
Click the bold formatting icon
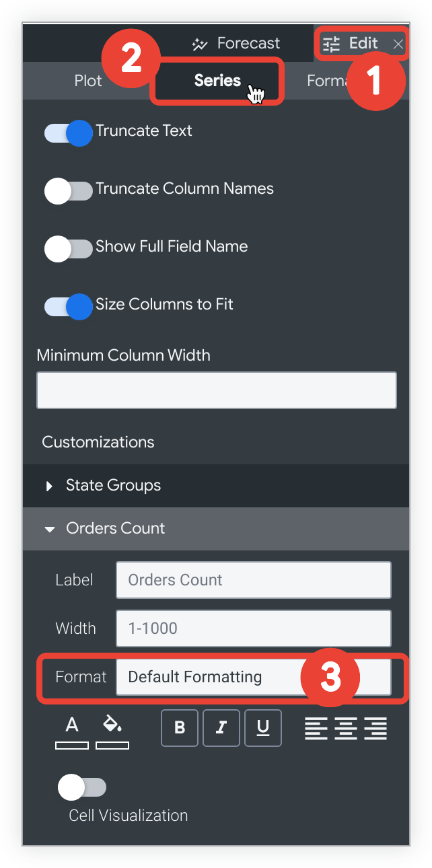pyautogui.click(x=180, y=728)
